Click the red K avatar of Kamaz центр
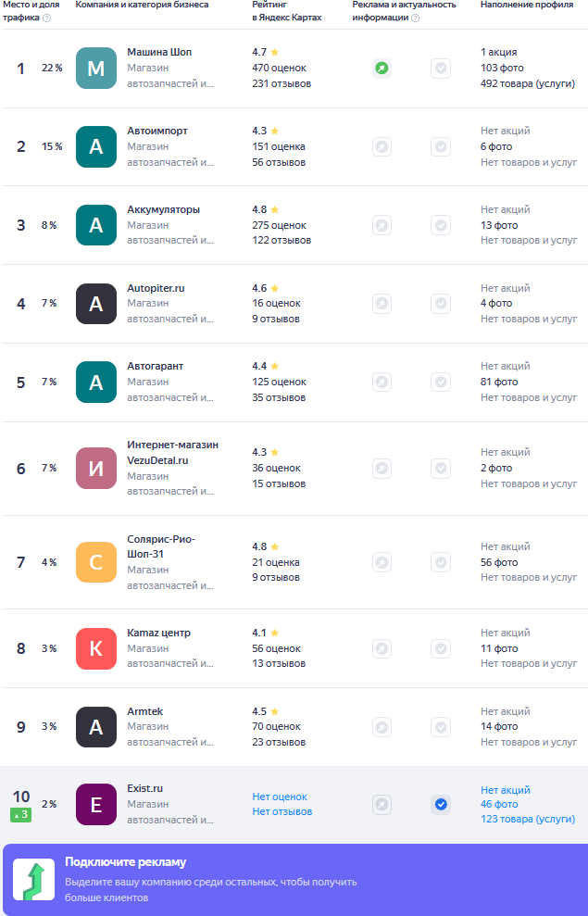 pos(96,648)
